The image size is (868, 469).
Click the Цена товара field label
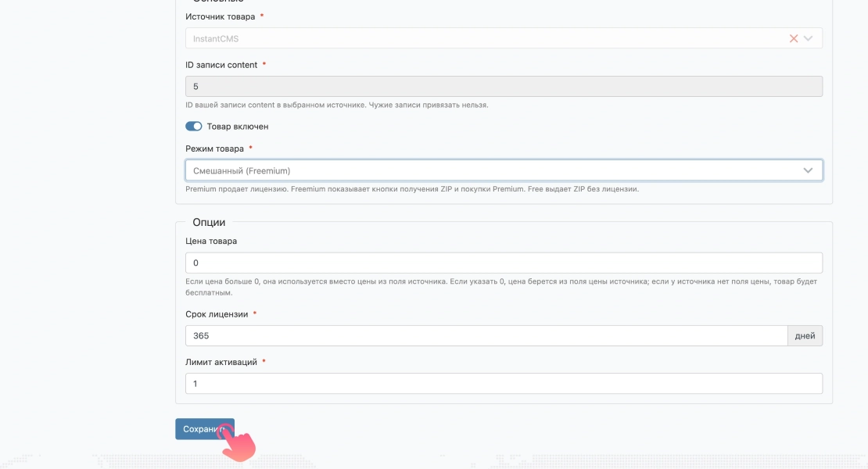(211, 241)
